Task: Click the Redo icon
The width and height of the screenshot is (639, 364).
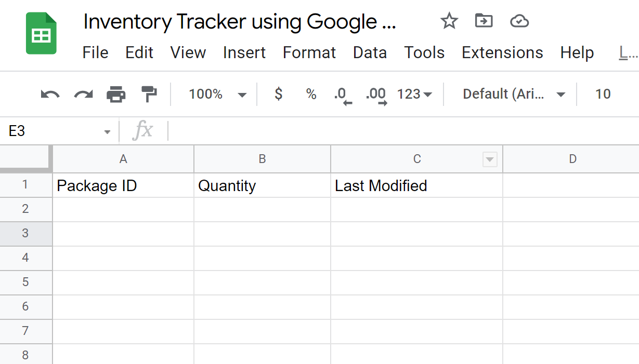Action: (x=83, y=94)
